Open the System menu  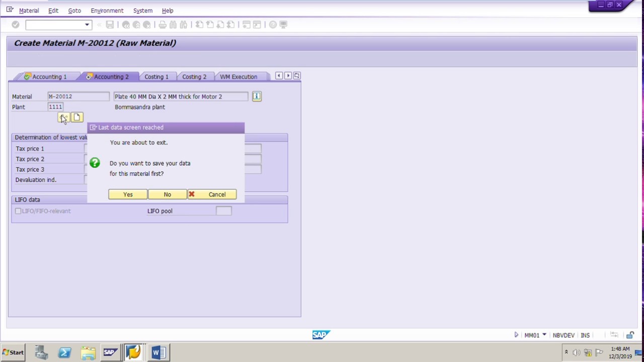click(143, 11)
